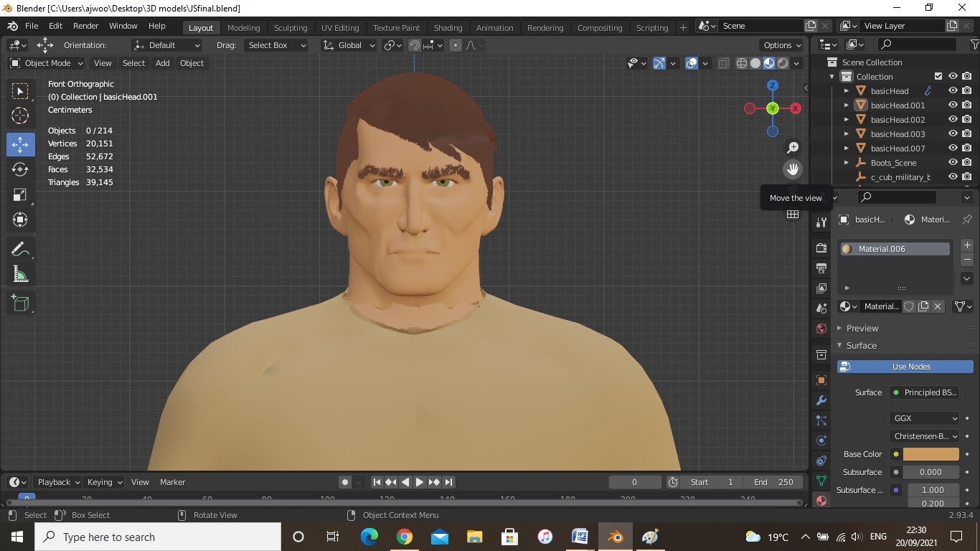
Task: Click the zoom magnifier viewport gizmo
Action: pos(793,148)
